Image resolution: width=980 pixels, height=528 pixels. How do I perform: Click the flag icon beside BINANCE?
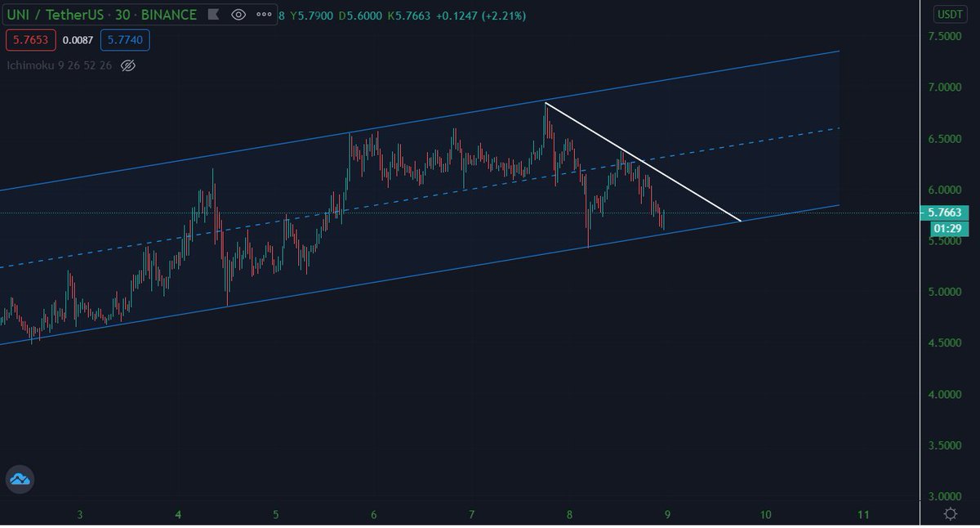213,15
